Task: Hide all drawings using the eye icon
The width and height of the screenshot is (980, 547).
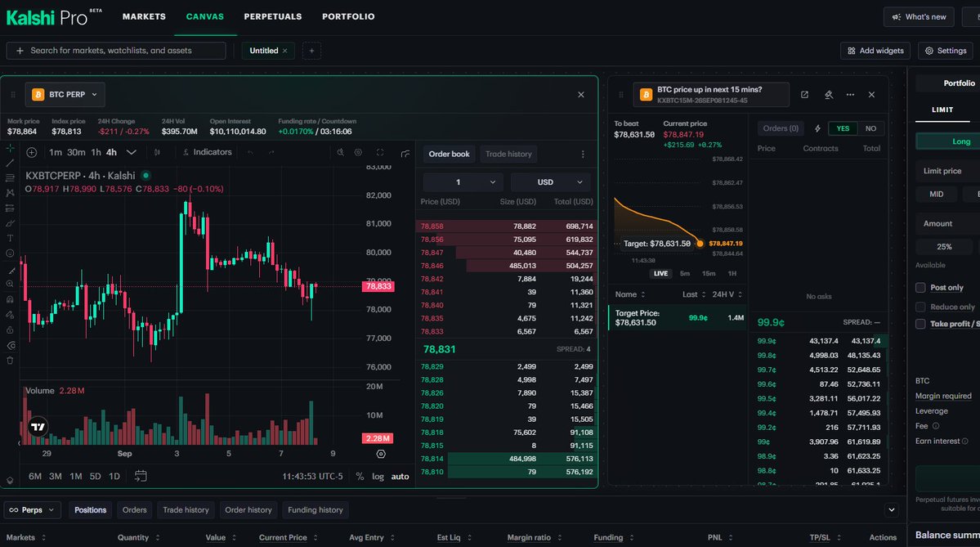Action: point(10,345)
